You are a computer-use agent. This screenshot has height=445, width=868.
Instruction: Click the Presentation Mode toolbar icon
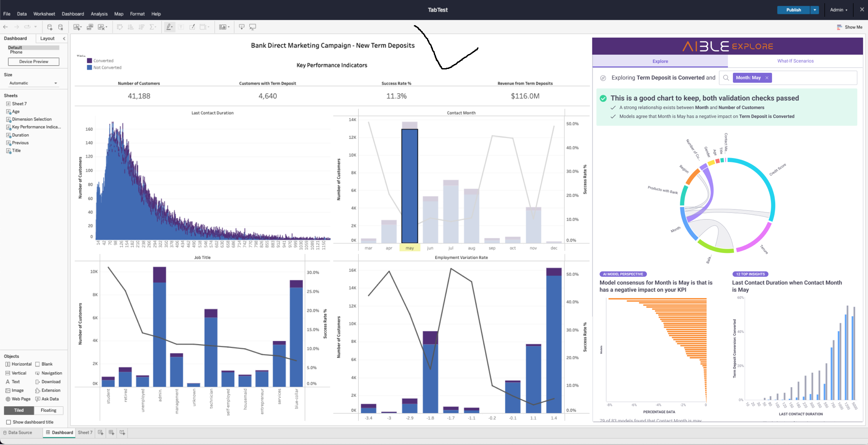pos(253,27)
